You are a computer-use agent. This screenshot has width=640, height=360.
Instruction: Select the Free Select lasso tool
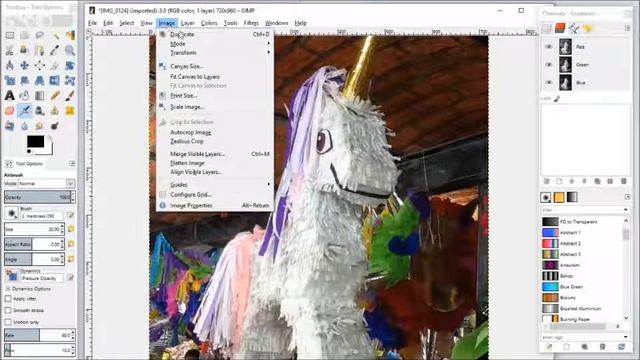click(40, 36)
